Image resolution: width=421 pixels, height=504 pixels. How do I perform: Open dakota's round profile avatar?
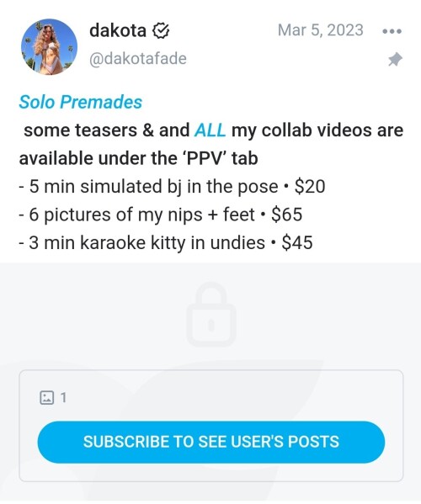point(49,47)
